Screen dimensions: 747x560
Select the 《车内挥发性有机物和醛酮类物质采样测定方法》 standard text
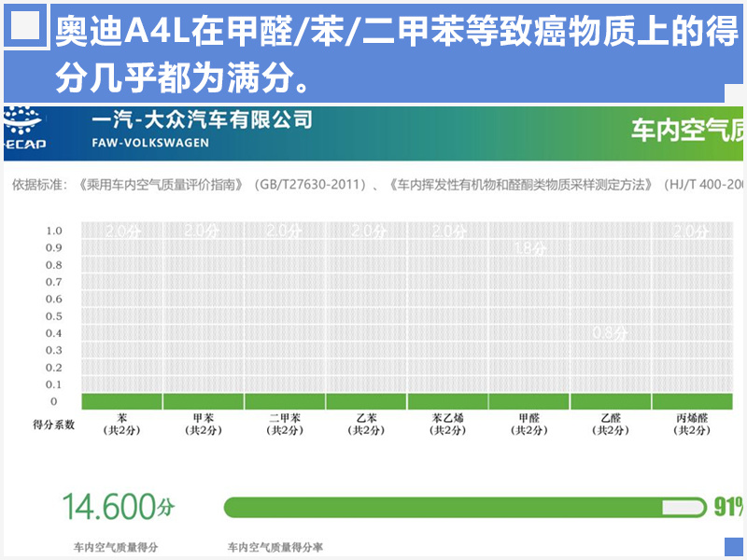[522, 184]
